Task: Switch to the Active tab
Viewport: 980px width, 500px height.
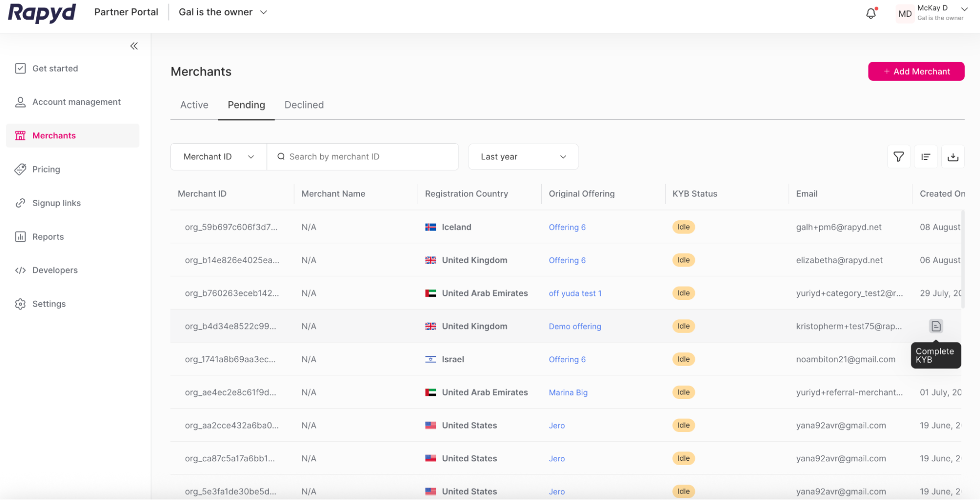Action: [194, 105]
